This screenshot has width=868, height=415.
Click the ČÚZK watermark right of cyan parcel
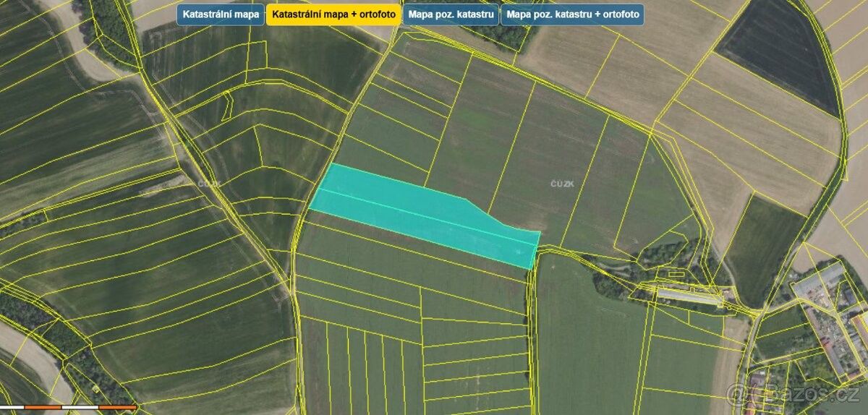click(x=561, y=183)
